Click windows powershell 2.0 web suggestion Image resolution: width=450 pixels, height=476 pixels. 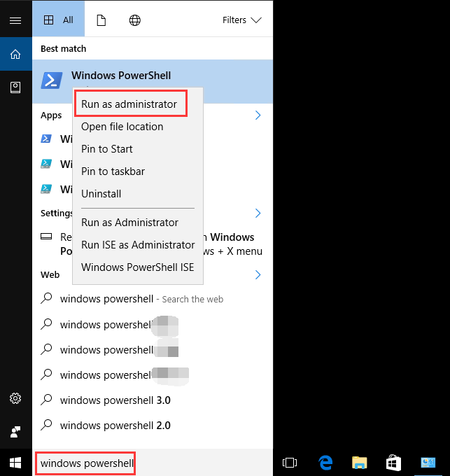point(115,425)
